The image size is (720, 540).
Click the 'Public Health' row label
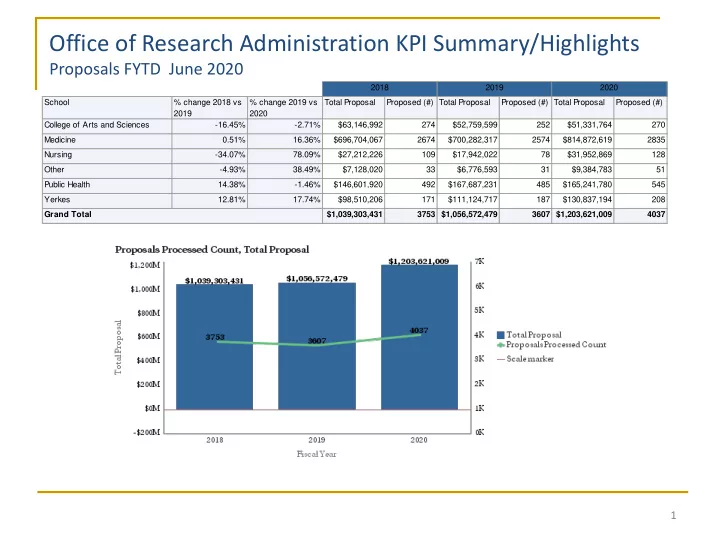point(67,185)
